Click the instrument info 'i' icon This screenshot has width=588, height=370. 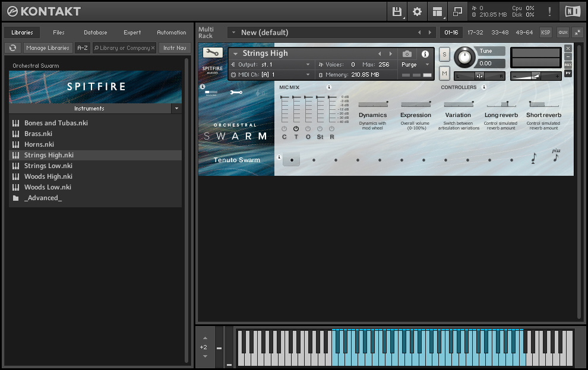pos(425,54)
